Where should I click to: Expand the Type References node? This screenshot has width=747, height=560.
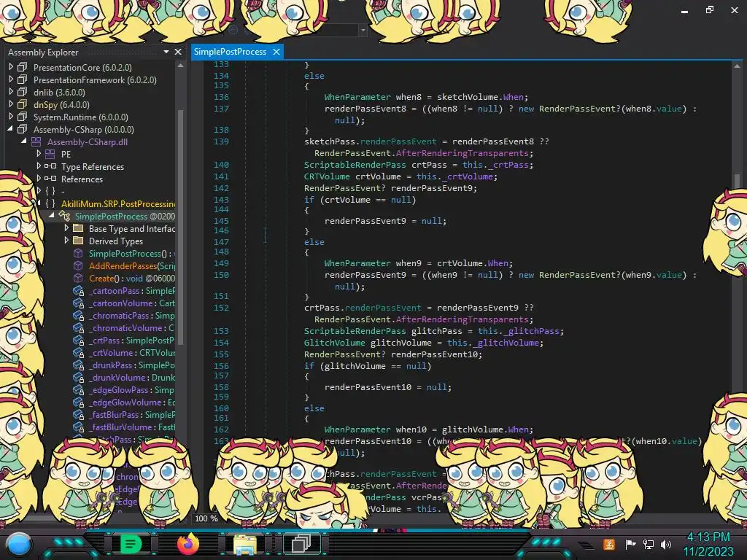pyautogui.click(x=39, y=166)
